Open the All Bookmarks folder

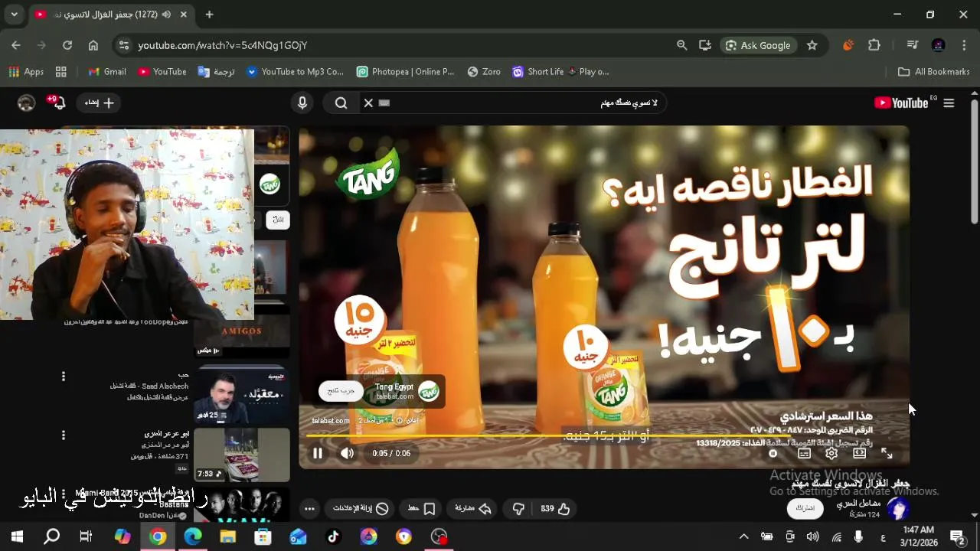(933, 71)
